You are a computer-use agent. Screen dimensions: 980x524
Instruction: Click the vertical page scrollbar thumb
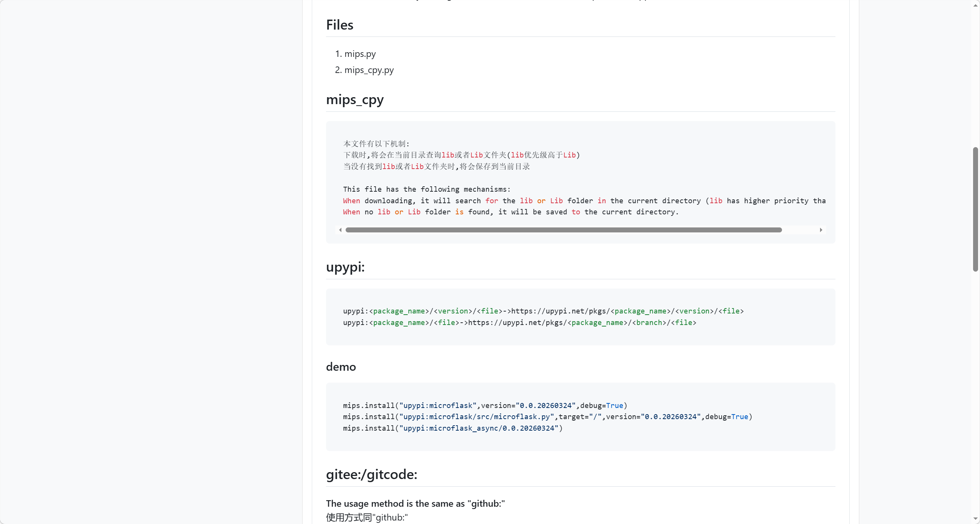point(975,209)
